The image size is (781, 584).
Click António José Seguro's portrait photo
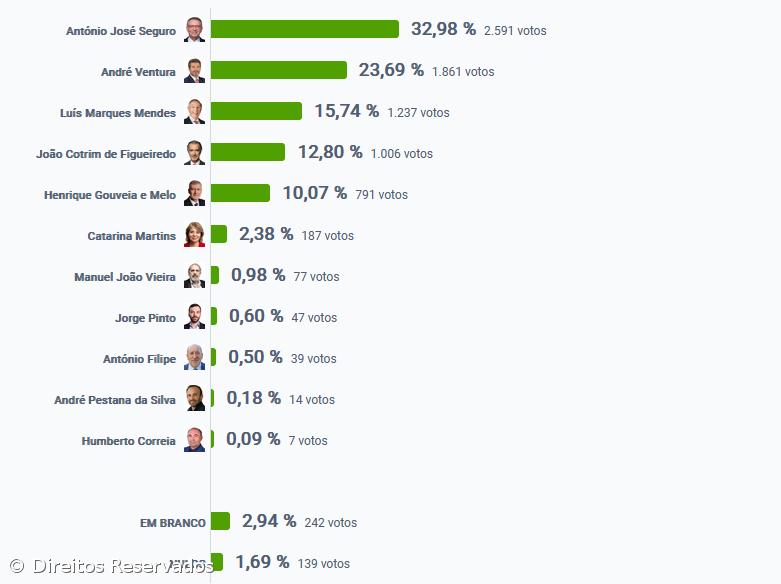pyautogui.click(x=194, y=30)
